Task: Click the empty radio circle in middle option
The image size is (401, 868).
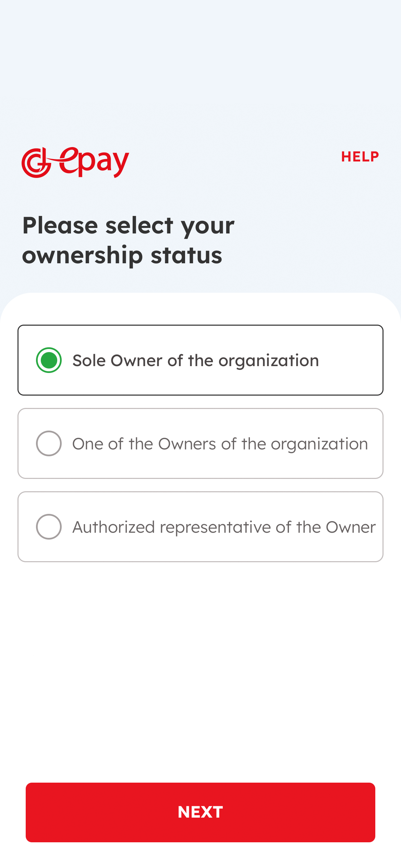Action: click(49, 443)
